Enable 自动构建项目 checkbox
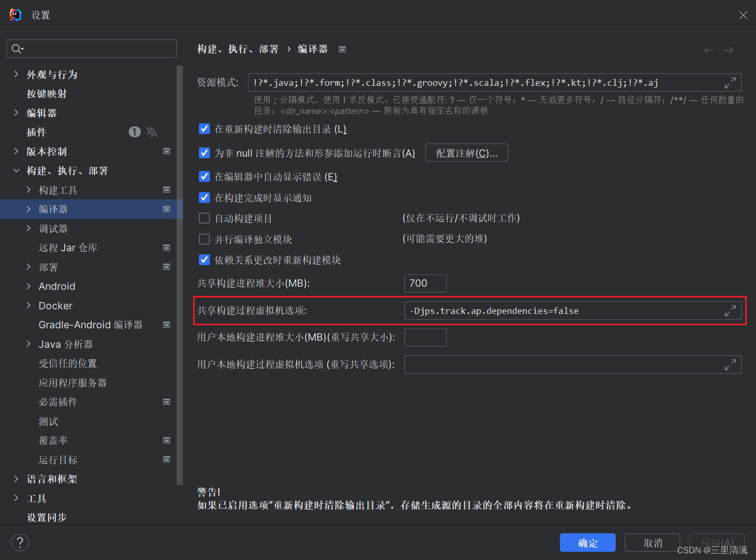Screen dimensions: 756x560 [204, 218]
